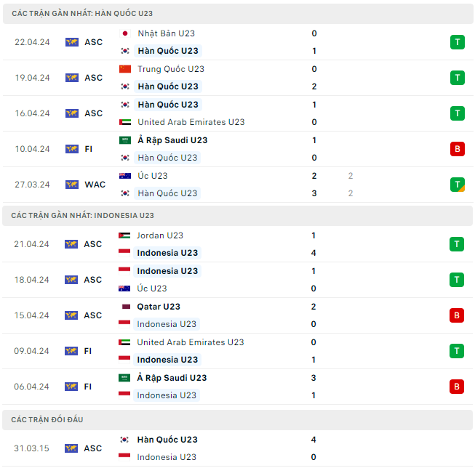475x476 pixels.
Task: Click the Indonesia U23 link on the 21.04.24 match
Action: [167, 253]
